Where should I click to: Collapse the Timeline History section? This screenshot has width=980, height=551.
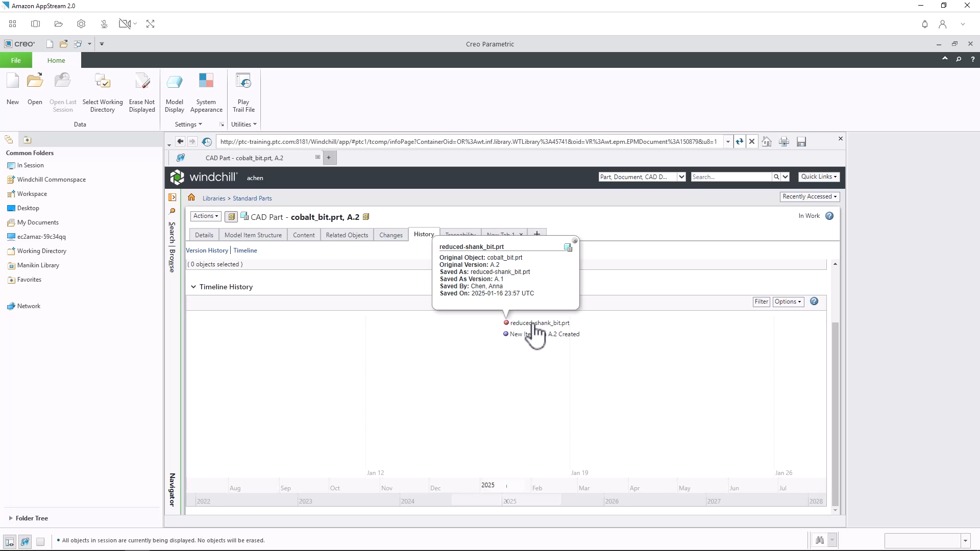click(194, 287)
